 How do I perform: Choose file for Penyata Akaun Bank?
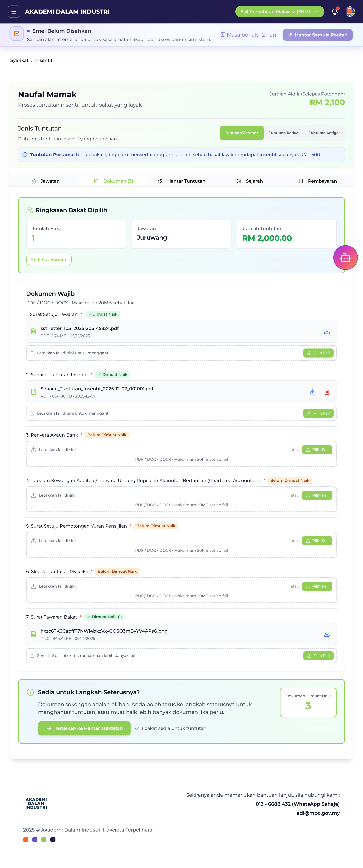(317, 450)
